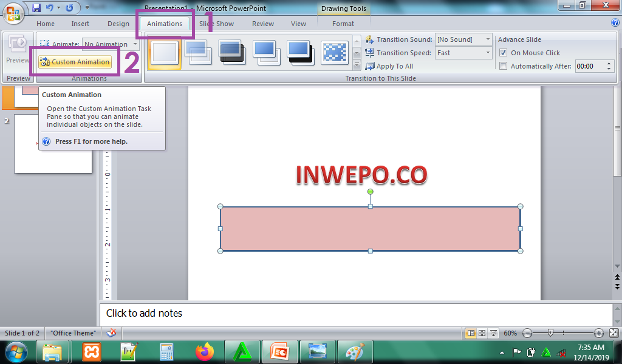Choose the second transition effect thumbnail
Image resolution: width=622 pixels, height=364 pixels.
click(199, 52)
